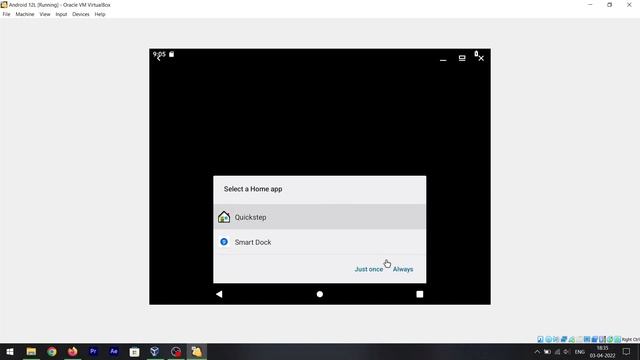Tap the Android recents square button
640x360 pixels.
(420, 294)
